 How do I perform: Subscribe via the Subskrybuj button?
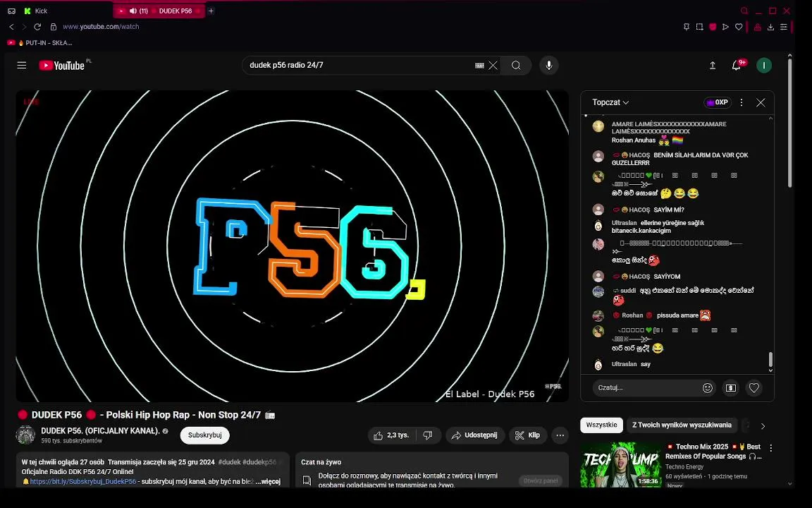(204, 435)
